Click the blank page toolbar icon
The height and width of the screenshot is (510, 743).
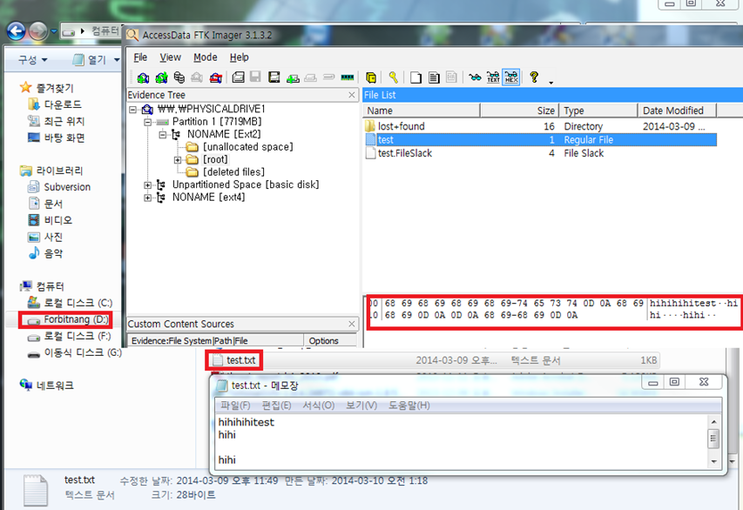(x=416, y=77)
